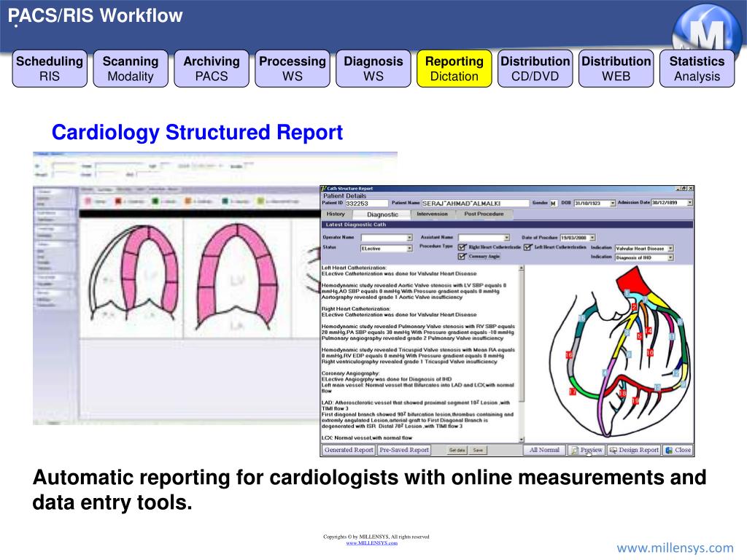Open the Archiving PACS workflow step
Screen dimensions: 747x560
tap(212, 69)
